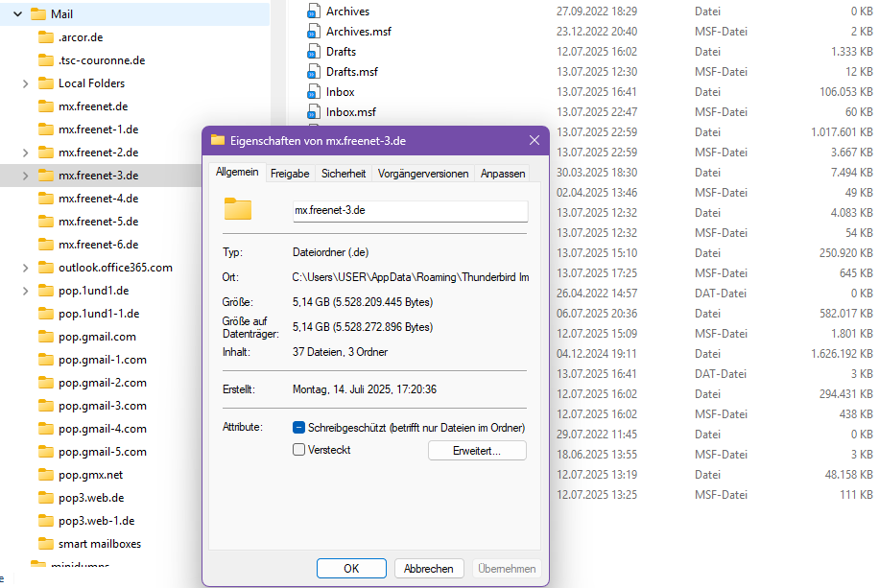Click the smart mailboxes folder icon
Viewport: 879px width, 588px height.
(x=45, y=544)
